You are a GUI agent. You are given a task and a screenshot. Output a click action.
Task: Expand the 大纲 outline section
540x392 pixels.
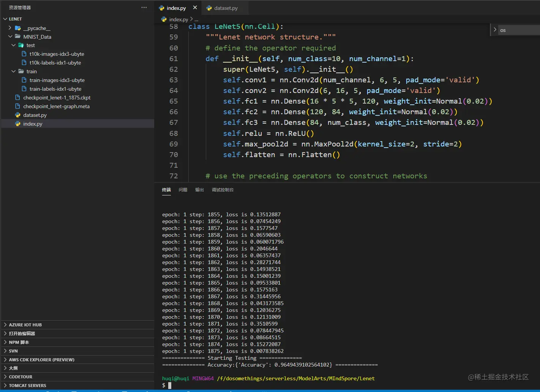(78, 368)
